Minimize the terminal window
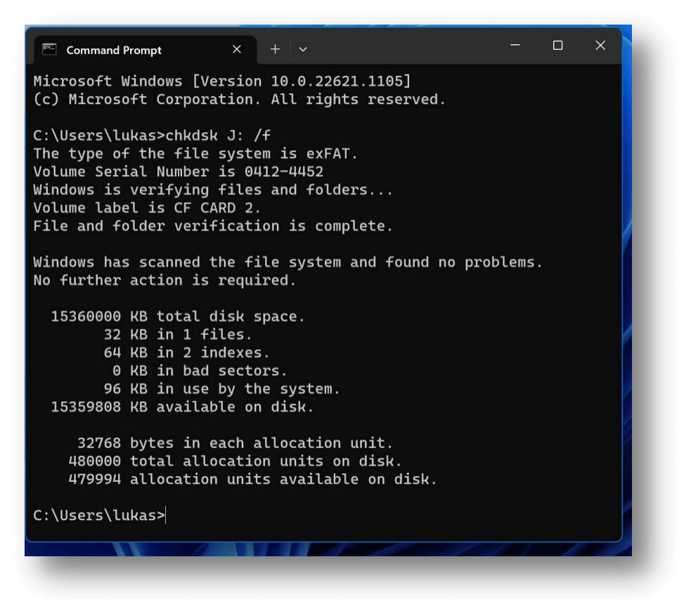Image resolution: width=691 pixels, height=616 pixels. point(515,46)
